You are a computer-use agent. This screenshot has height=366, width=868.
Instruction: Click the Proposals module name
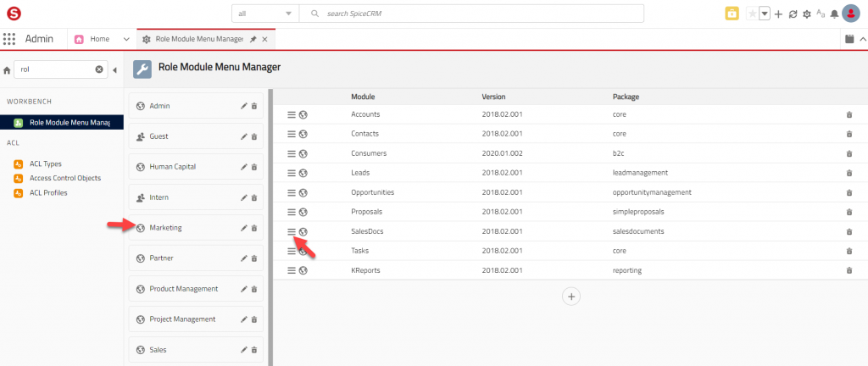[366, 212]
